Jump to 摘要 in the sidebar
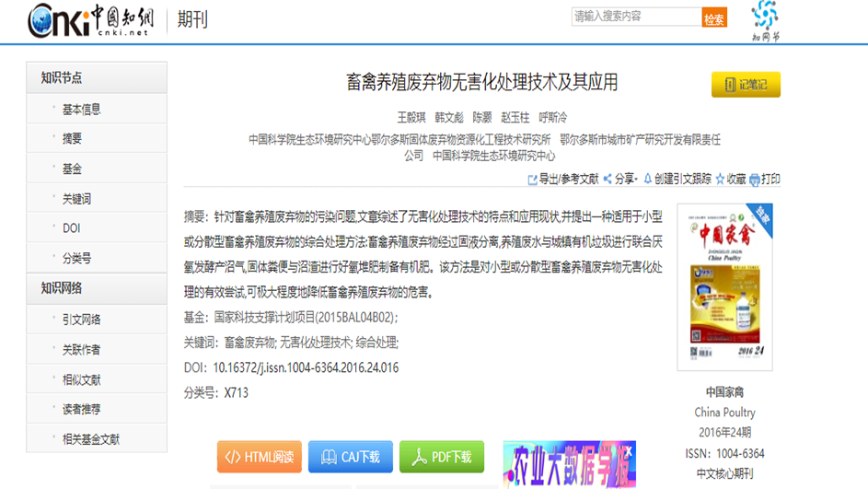 coord(72,139)
